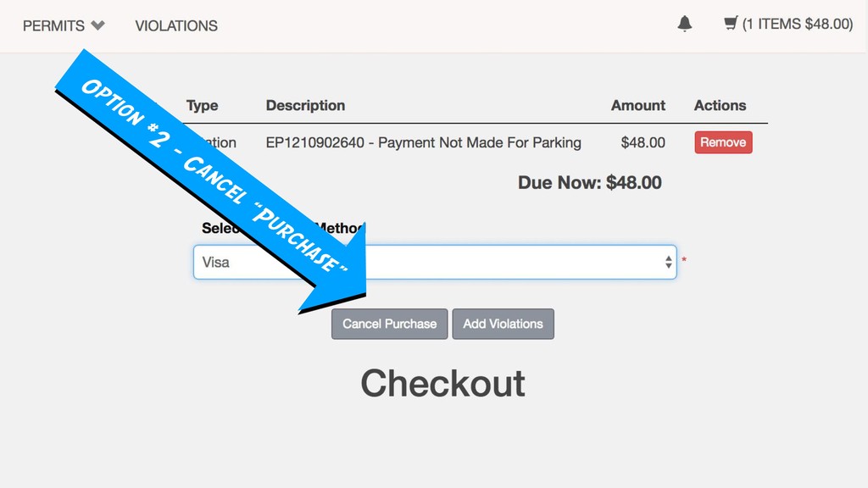868x488 pixels.
Task: Expand the Permits menu chevron
Action: (x=98, y=25)
